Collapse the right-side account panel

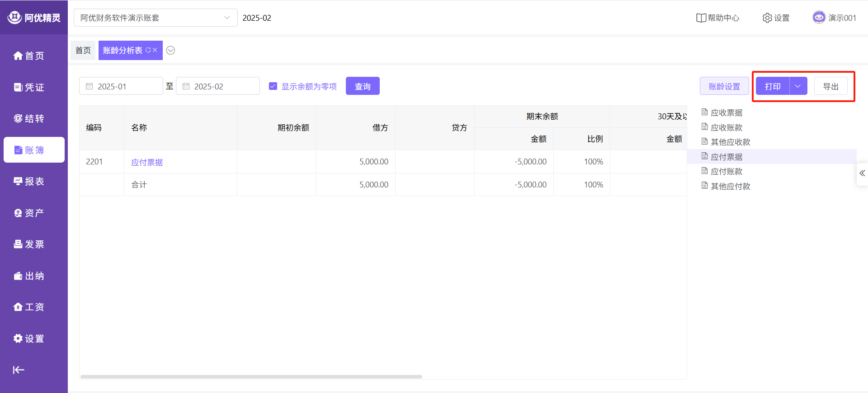coord(862,173)
